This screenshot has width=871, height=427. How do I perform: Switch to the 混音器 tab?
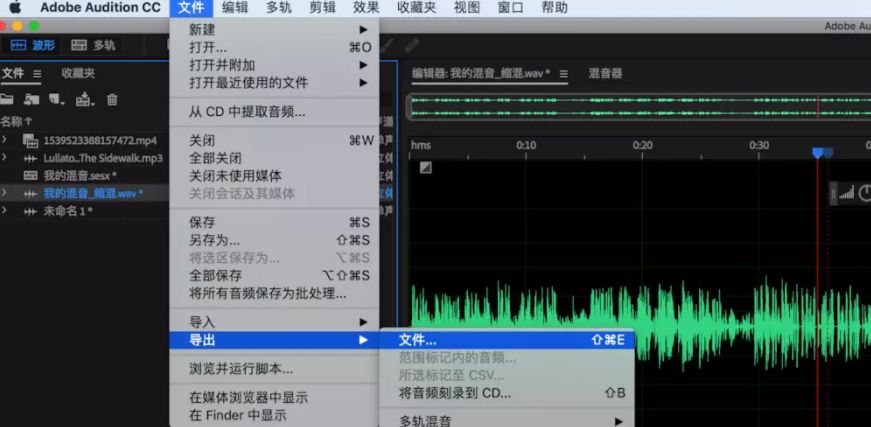tap(605, 73)
